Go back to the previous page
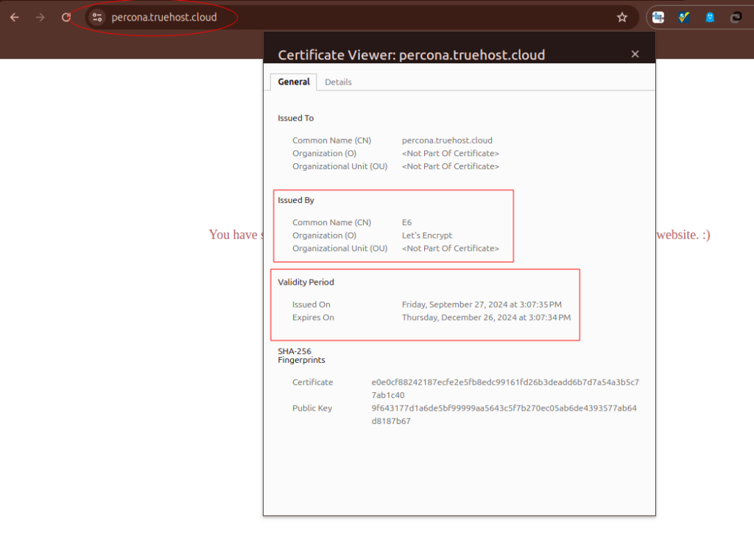754x560 pixels. [x=15, y=18]
